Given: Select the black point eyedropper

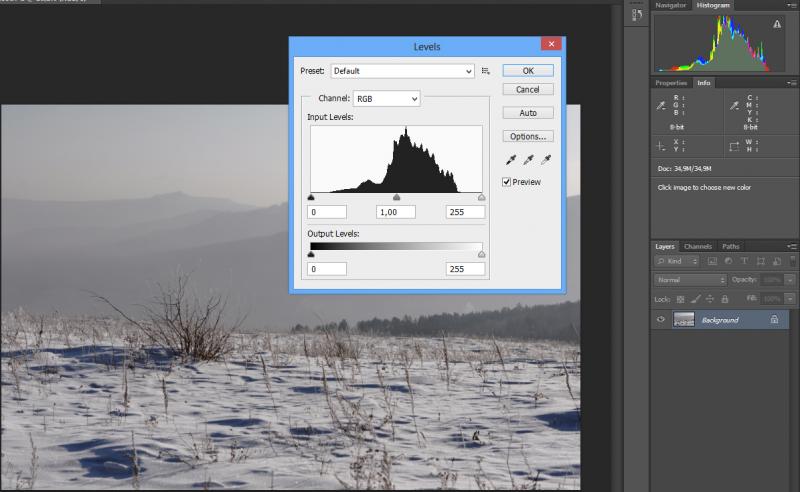Looking at the screenshot, I should [x=511, y=160].
